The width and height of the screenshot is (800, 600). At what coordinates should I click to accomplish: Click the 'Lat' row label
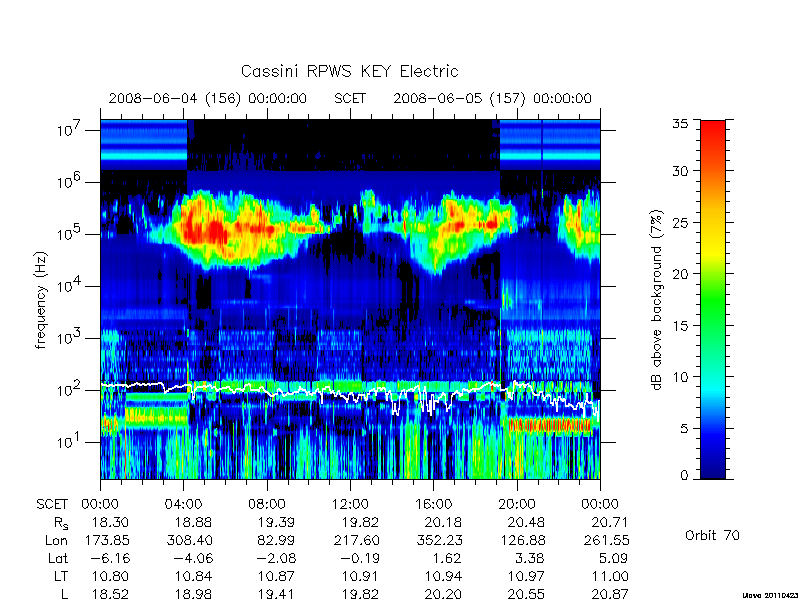click(x=58, y=558)
